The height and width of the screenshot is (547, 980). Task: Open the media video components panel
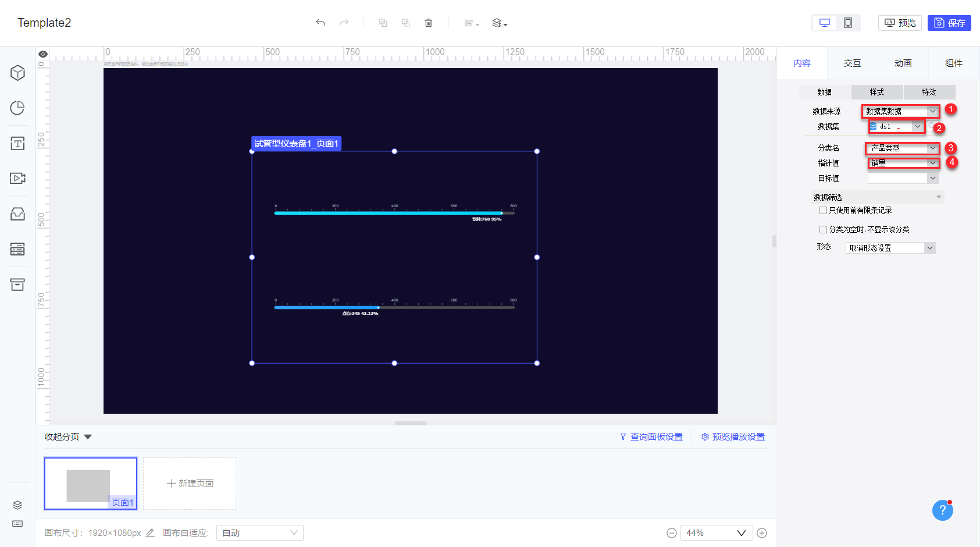(17, 178)
